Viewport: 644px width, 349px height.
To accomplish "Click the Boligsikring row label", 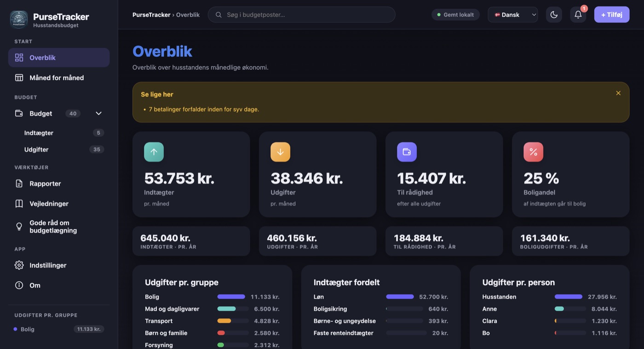I will click(330, 309).
